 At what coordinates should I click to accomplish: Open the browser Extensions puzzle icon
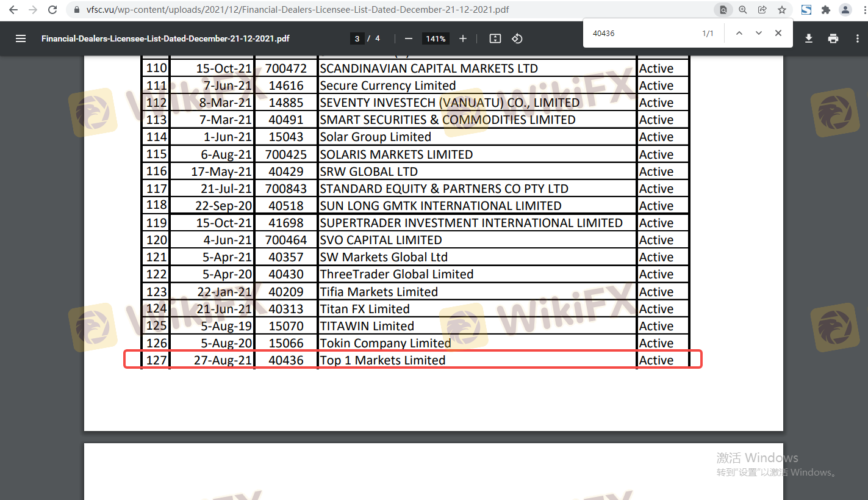[x=826, y=10]
